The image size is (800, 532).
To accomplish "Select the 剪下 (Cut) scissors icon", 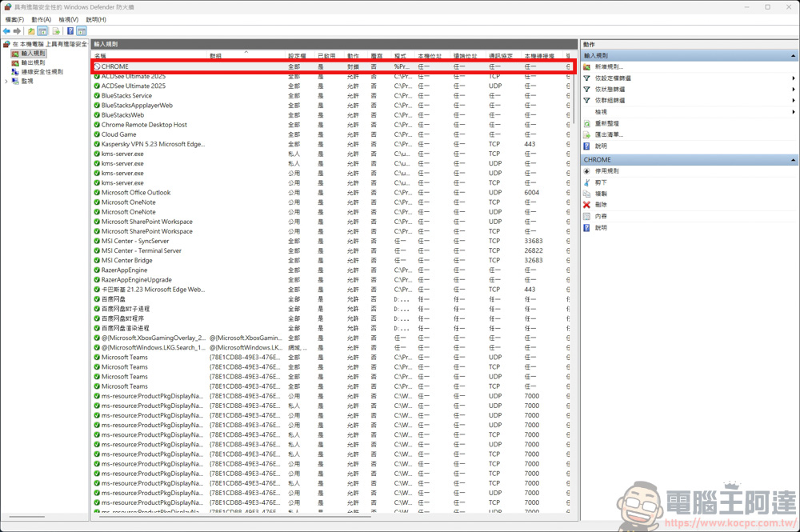I will click(x=588, y=182).
